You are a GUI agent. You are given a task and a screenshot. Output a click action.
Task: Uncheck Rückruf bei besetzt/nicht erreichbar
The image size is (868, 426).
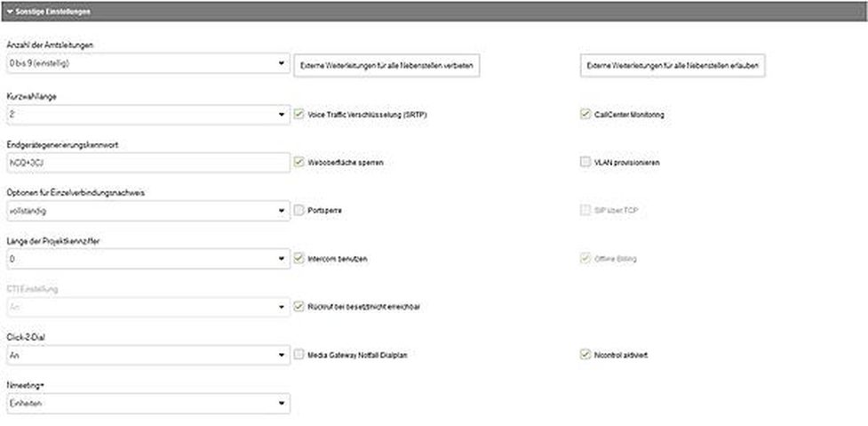tap(299, 306)
